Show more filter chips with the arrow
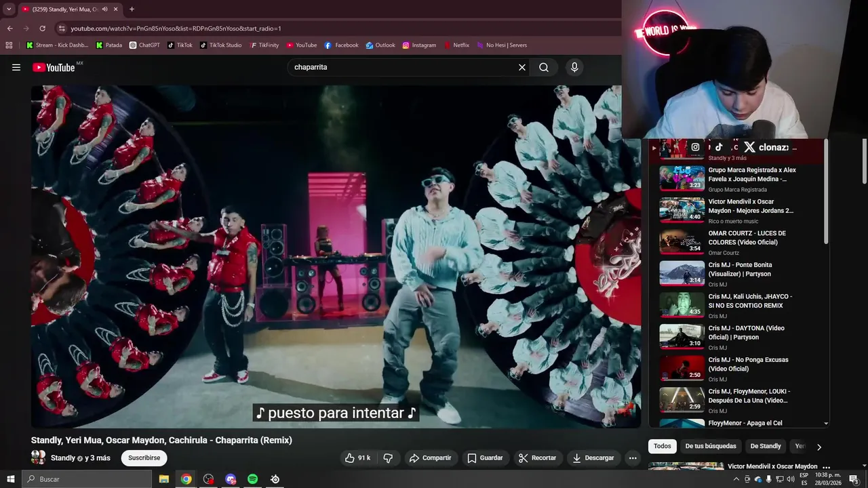Viewport: 868px width, 488px height. click(818, 447)
